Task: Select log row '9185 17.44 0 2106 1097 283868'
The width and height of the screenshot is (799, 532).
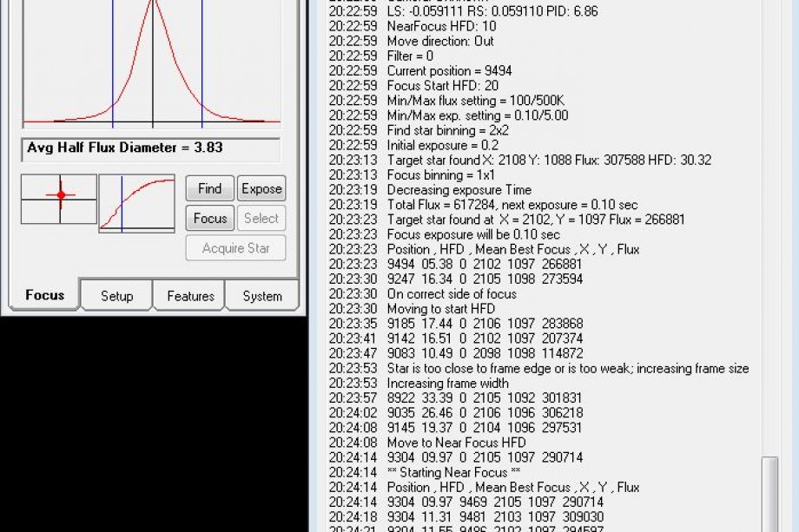Action: [456, 323]
